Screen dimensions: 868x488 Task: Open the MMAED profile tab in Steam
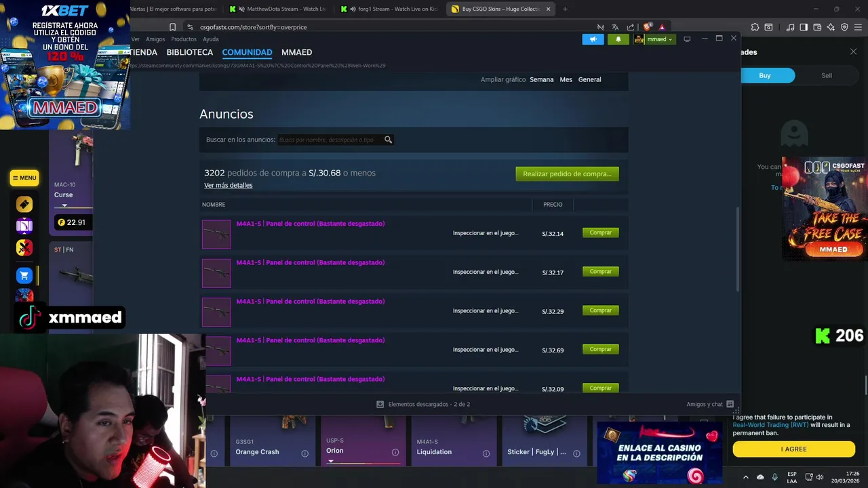tap(296, 52)
